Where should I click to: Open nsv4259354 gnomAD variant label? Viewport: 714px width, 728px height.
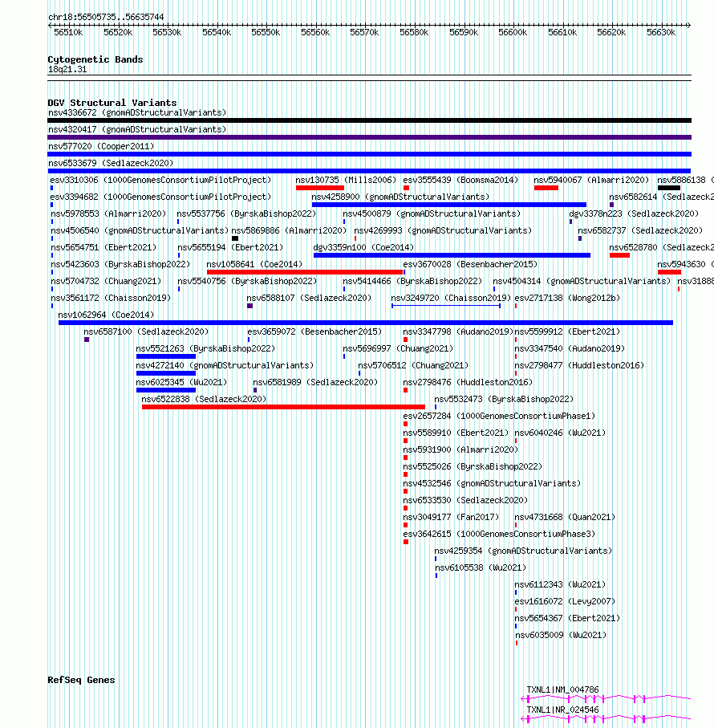tap(523, 551)
